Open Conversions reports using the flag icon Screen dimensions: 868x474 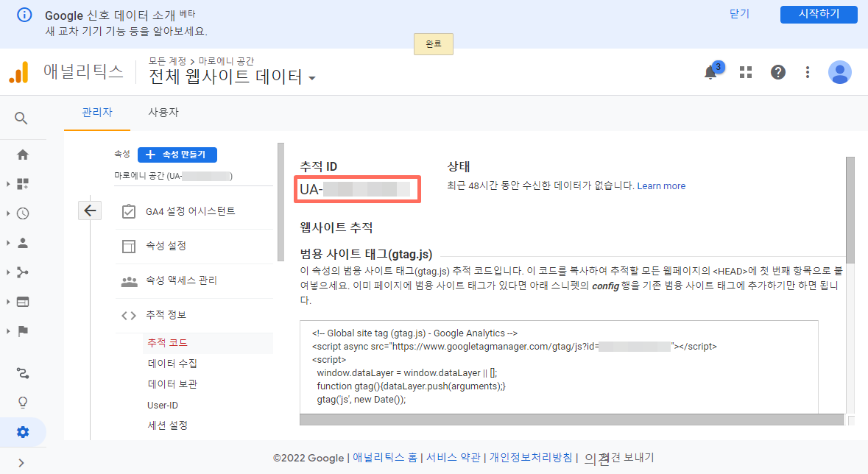(22, 332)
